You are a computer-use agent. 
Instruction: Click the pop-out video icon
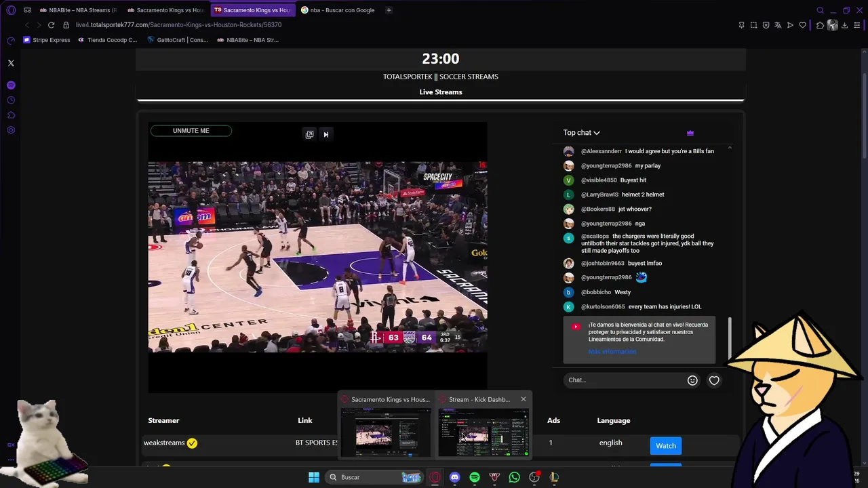[309, 134]
